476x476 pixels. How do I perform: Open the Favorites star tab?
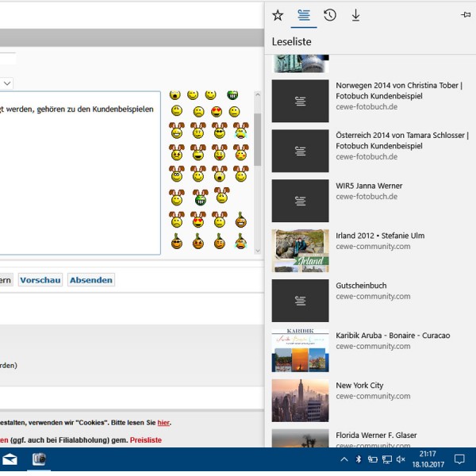point(278,15)
